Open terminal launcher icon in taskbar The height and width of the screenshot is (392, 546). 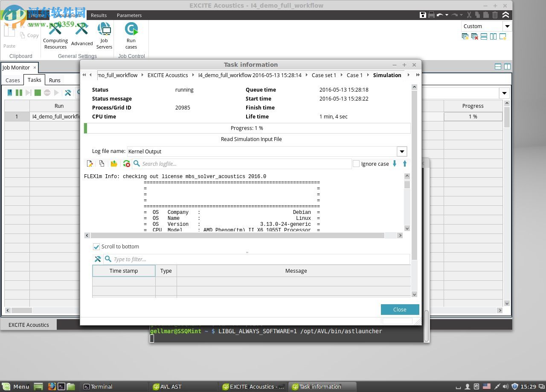click(x=61, y=386)
